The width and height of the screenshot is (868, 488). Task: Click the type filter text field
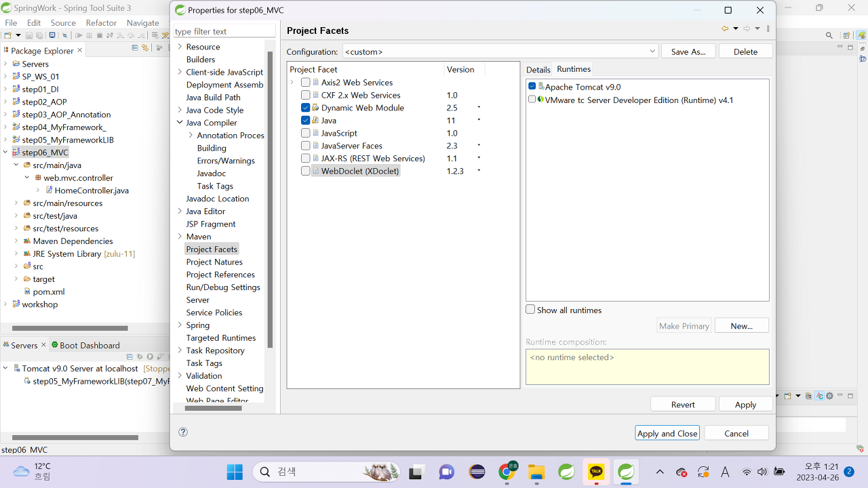coord(224,31)
